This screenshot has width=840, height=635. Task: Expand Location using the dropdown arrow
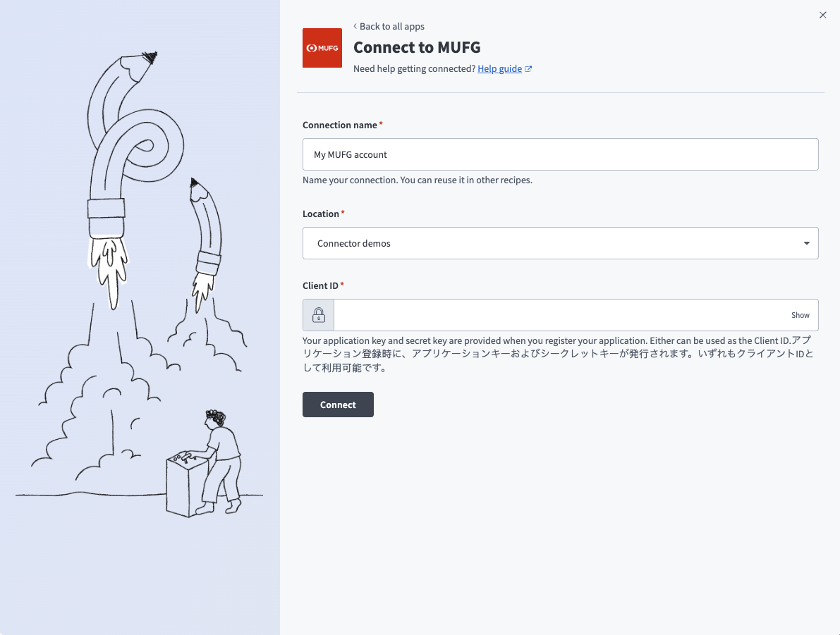click(x=806, y=243)
